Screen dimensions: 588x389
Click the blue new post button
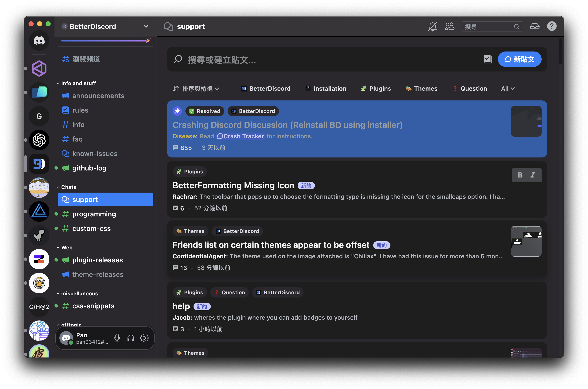click(x=519, y=59)
